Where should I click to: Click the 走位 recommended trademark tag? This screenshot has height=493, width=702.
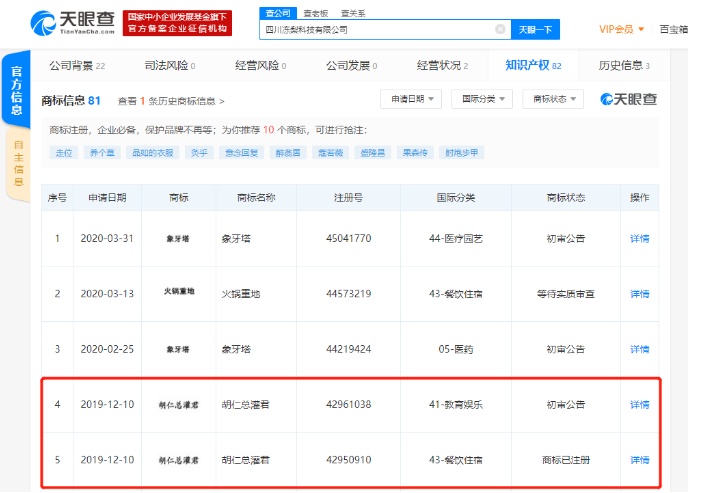tap(65, 153)
